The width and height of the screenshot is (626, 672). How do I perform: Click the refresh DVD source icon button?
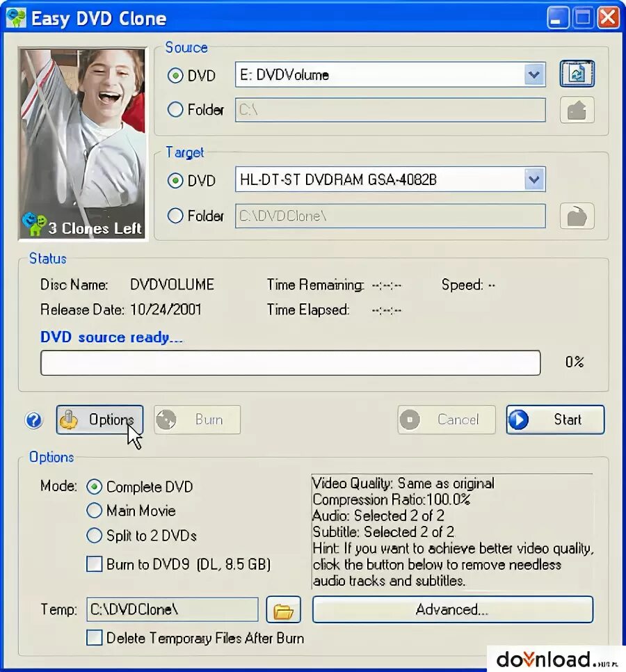pyautogui.click(x=577, y=74)
